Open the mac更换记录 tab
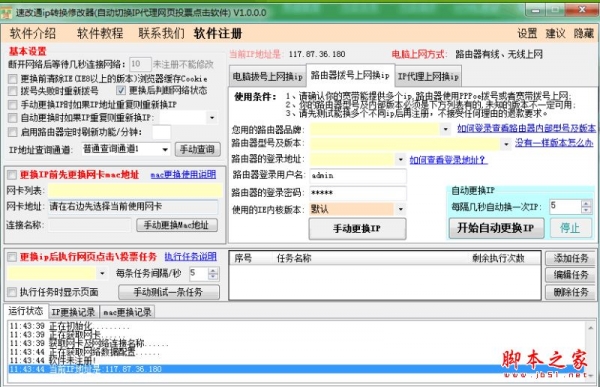Image resolution: width=600 pixels, height=387 pixels. click(x=127, y=312)
